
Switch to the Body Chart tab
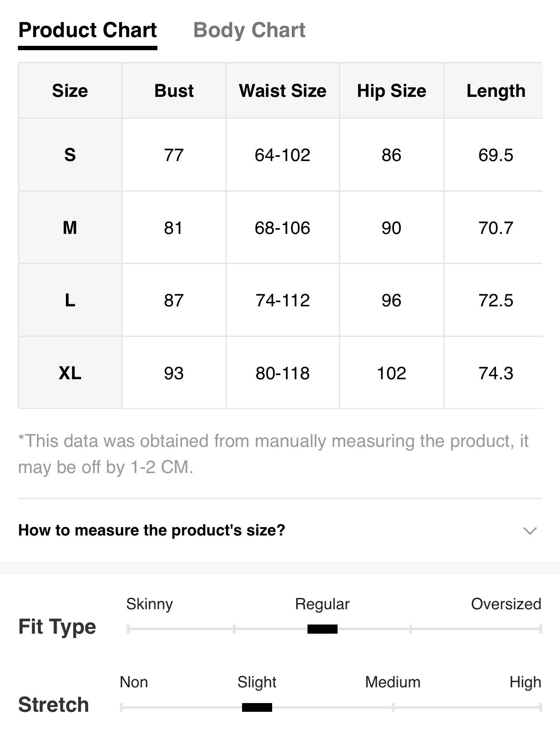(249, 31)
